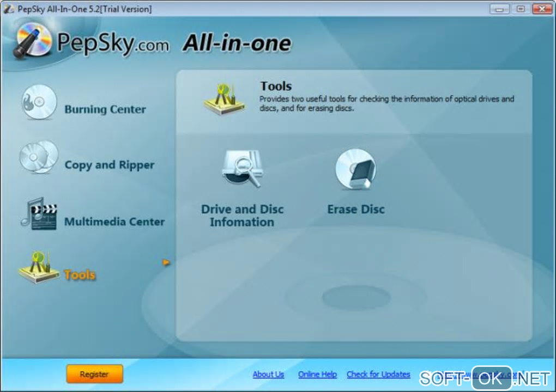This screenshot has height=392, width=556.
Task: Switch to Copy and Ripper section
Action: point(109,165)
